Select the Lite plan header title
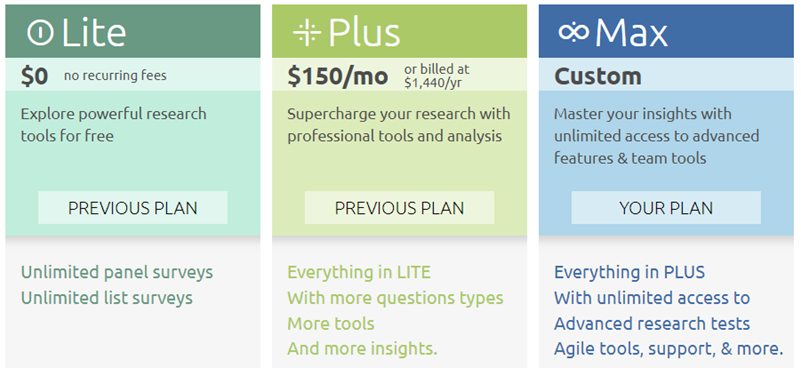The height and width of the screenshot is (368, 801). [x=93, y=33]
